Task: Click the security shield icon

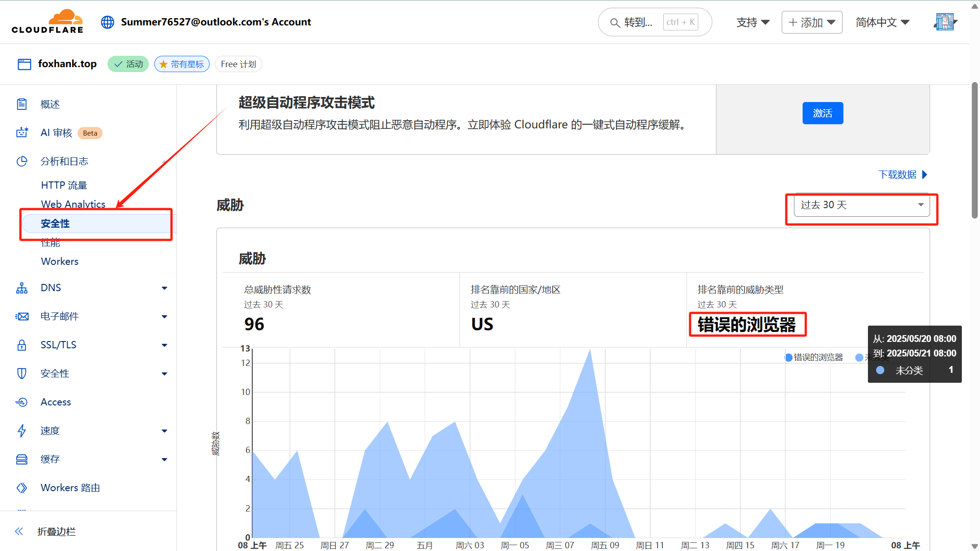Action: [x=22, y=374]
